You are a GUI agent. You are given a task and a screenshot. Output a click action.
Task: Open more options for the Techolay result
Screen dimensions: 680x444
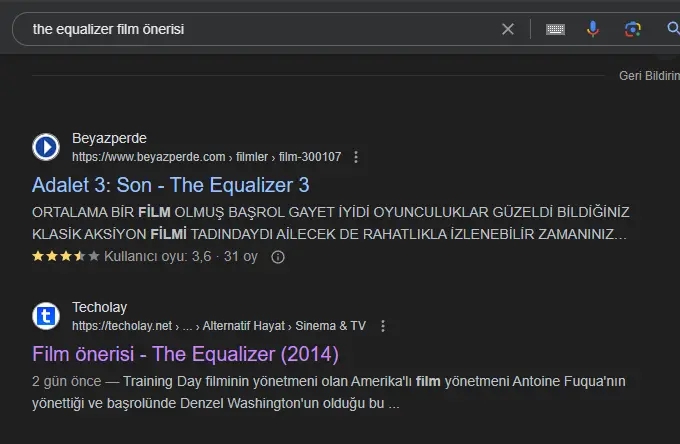click(x=383, y=326)
